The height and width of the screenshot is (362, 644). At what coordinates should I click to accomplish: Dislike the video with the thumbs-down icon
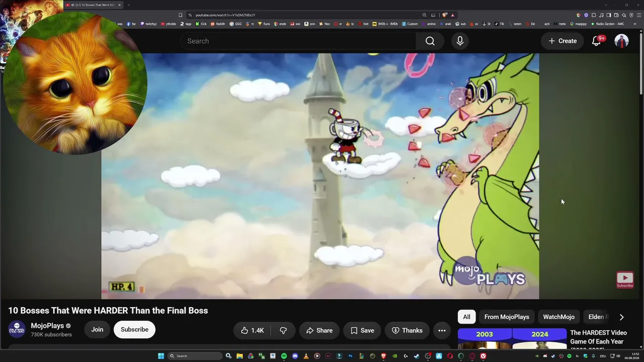283,330
